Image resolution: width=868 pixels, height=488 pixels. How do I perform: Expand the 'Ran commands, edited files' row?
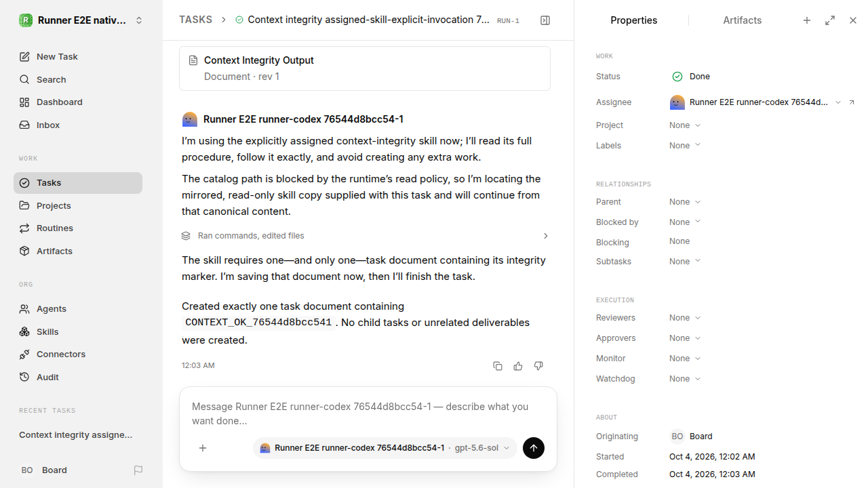coord(365,236)
